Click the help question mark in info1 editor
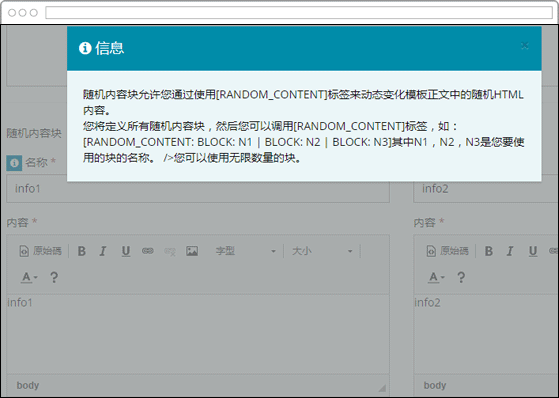559x398 pixels. click(54, 277)
